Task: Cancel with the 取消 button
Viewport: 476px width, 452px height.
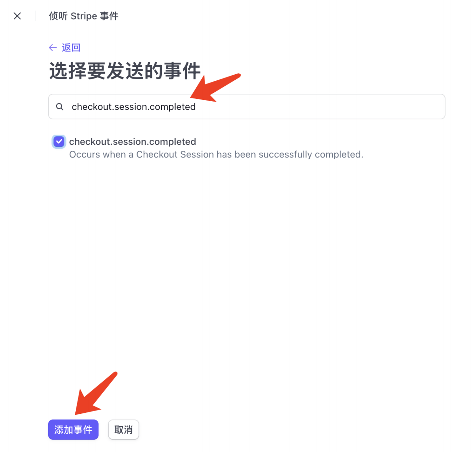Action: 124,430
